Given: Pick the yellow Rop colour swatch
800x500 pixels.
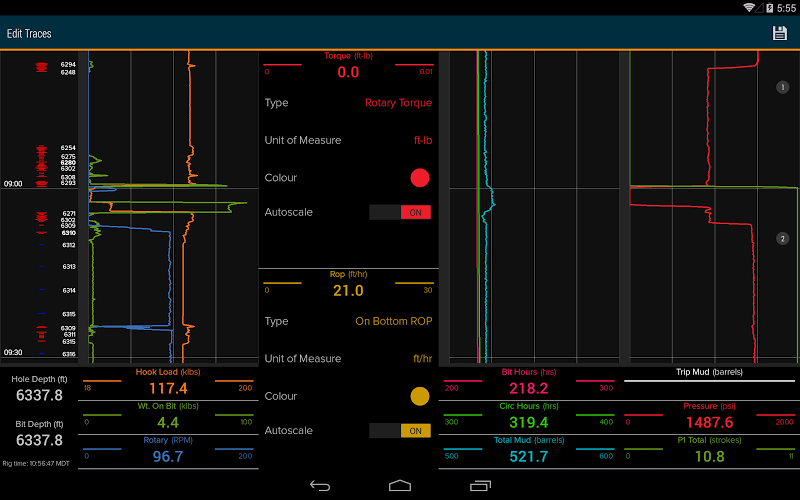Looking at the screenshot, I should tap(420, 396).
